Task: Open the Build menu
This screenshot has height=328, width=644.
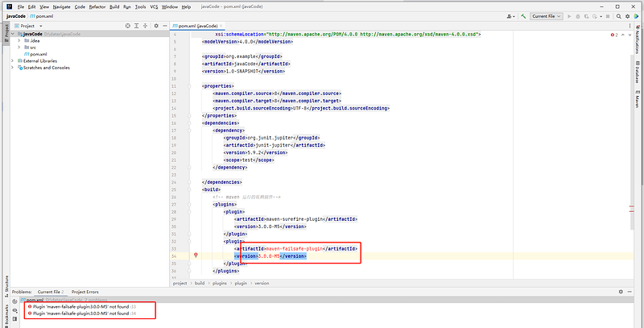Action: [x=114, y=7]
